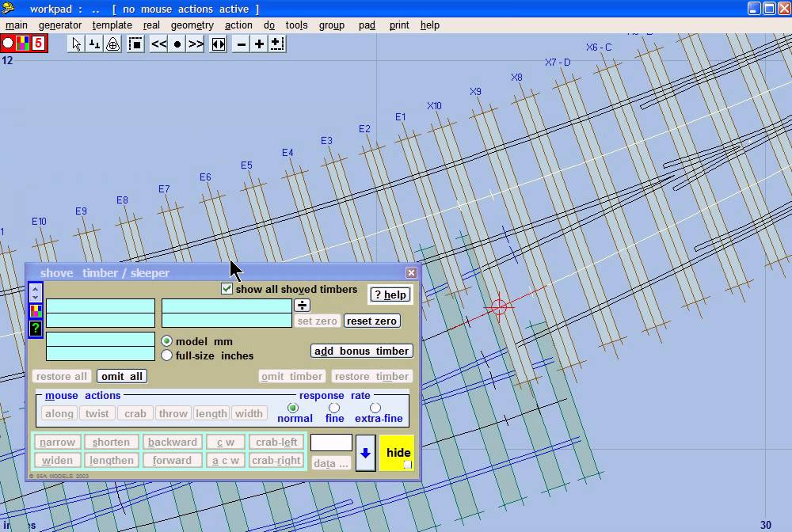Image resolution: width=792 pixels, height=532 pixels.
Task: Click the << previous toolbar button
Action: [x=158, y=44]
